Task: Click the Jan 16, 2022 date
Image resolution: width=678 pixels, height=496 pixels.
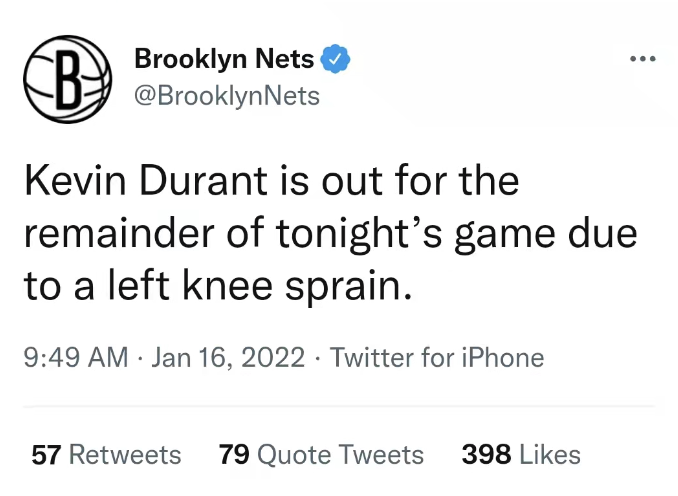Action: (x=228, y=358)
